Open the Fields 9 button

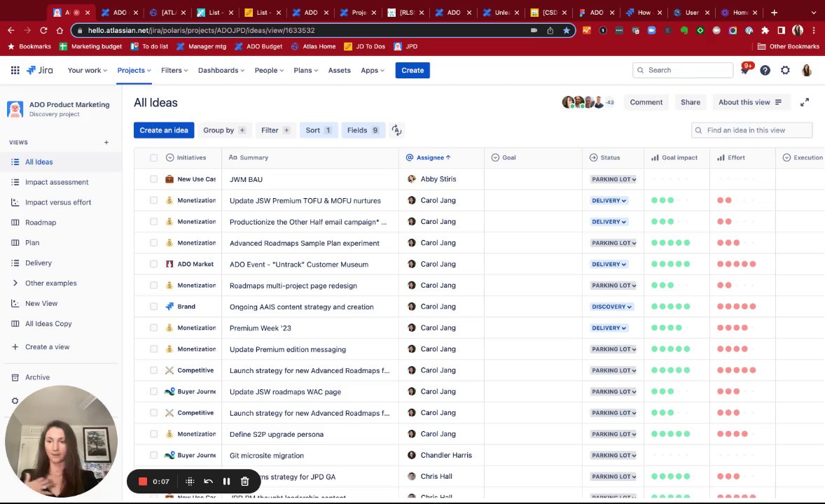click(363, 130)
